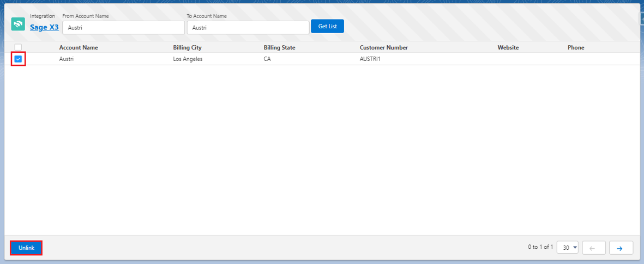Select the Austri account name cell

click(x=67, y=59)
